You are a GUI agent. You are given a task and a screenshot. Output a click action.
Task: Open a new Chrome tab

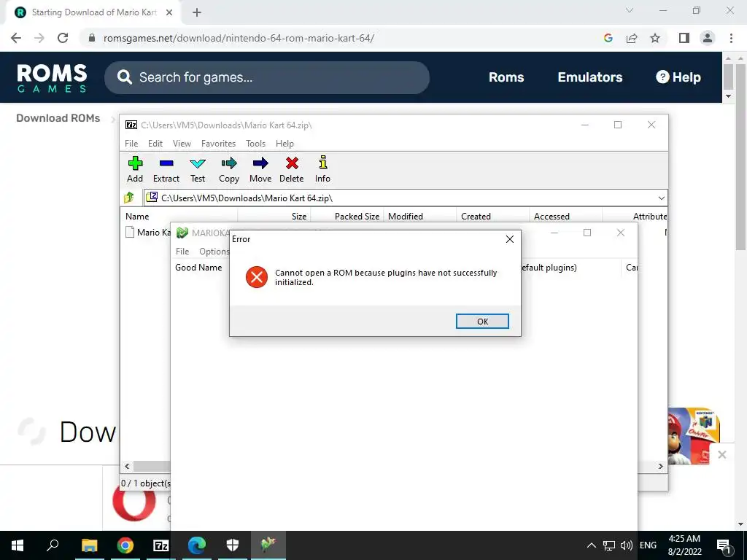197,12
